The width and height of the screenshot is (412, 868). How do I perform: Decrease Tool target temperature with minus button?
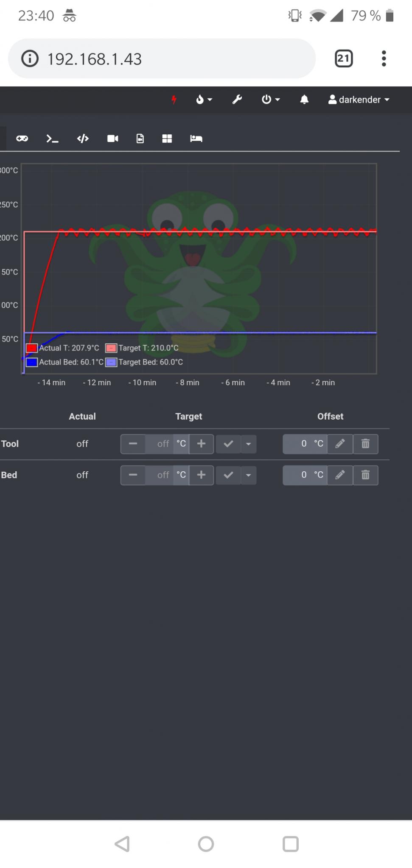(133, 444)
